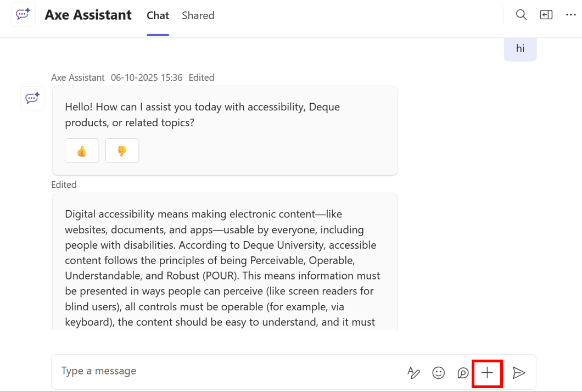Screen dimensions: 582x392
Task: Switch to the Shared tab
Action: [198, 15]
